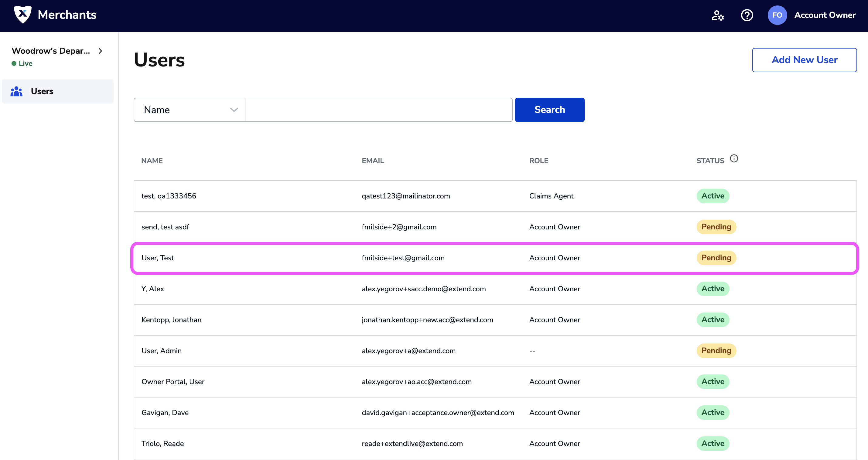Viewport: 868px width, 460px height.
Task: Click the Status info icon
Action: tap(734, 159)
